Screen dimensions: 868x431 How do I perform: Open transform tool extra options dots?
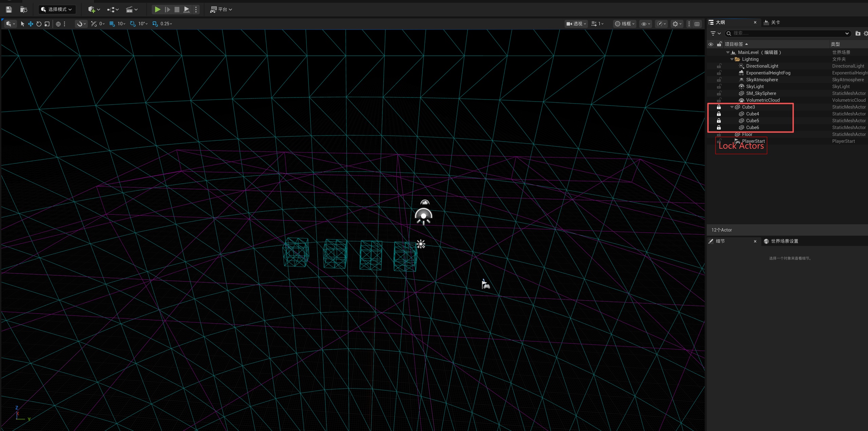point(64,24)
